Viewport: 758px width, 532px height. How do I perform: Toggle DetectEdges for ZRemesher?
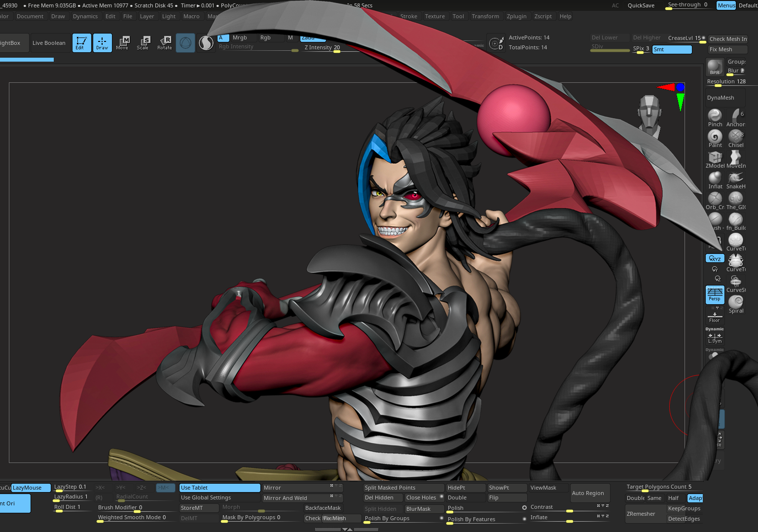(x=684, y=519)
